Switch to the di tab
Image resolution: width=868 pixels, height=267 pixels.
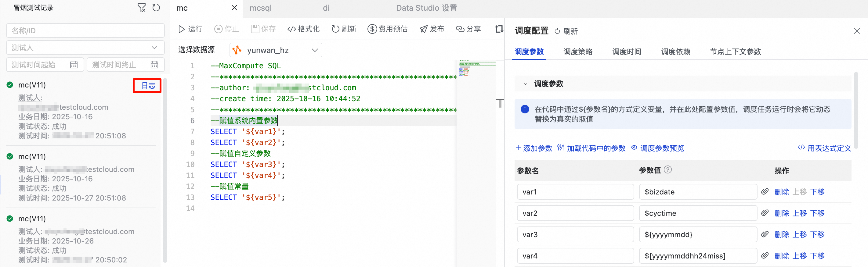(x=326, y=8)
